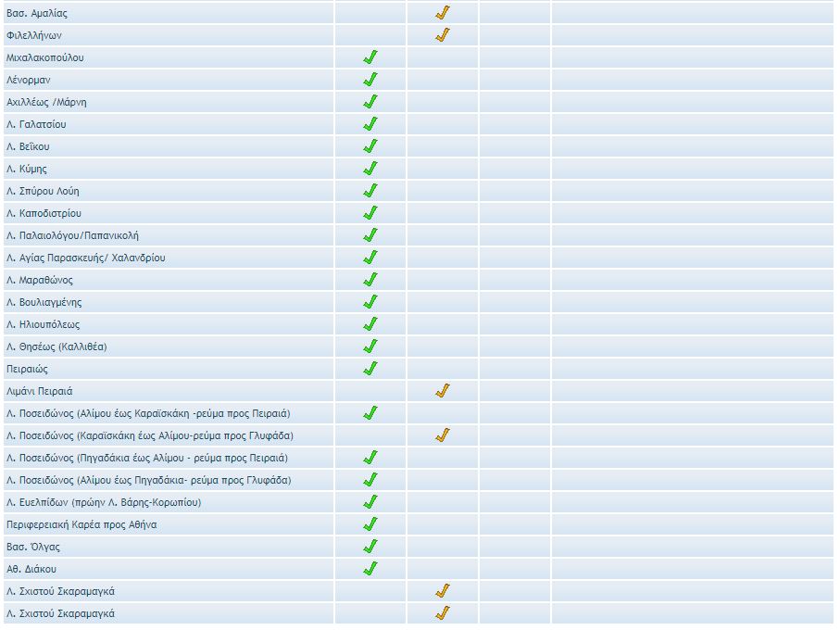
Task: Click green checkmark in Πειραιώς row
Action: tap(370, 369)
